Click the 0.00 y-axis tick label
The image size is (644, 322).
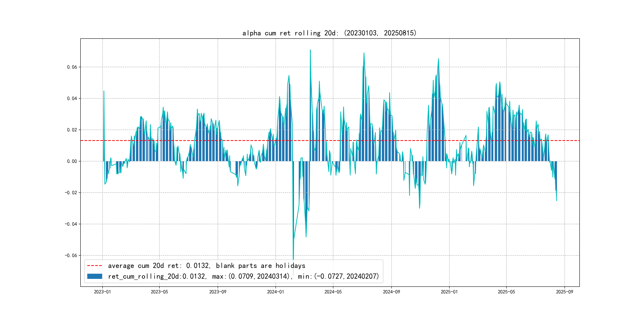(72, 161)
